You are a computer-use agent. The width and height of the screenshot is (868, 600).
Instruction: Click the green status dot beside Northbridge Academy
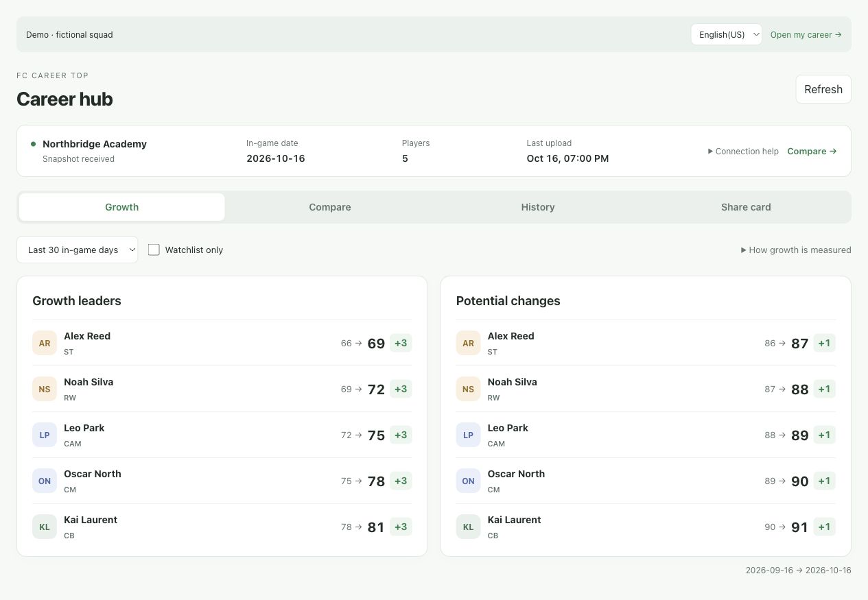tap(33, 144)
